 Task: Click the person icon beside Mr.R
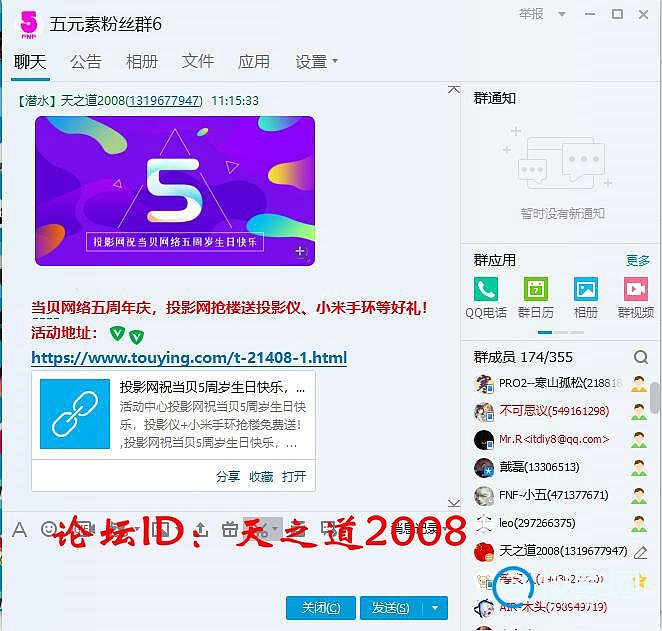(639, 439)
